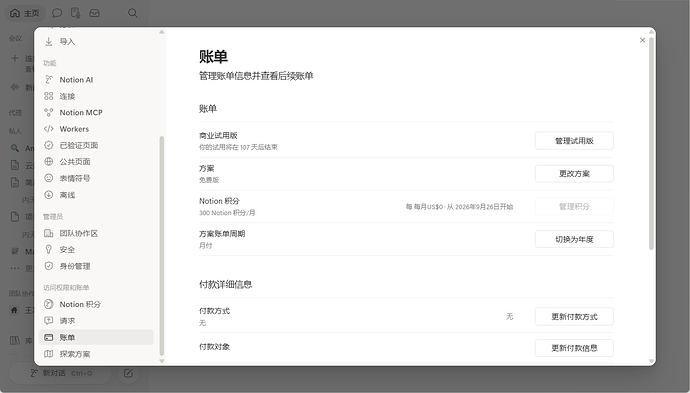Click the 更新付款方式 button
690x393 pixels.
pos(574,316)
